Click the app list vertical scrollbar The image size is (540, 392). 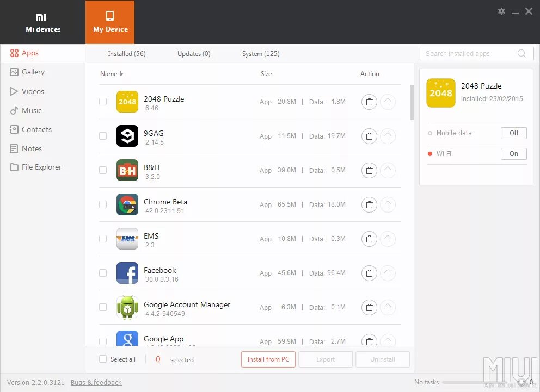(x=412, y=102)
